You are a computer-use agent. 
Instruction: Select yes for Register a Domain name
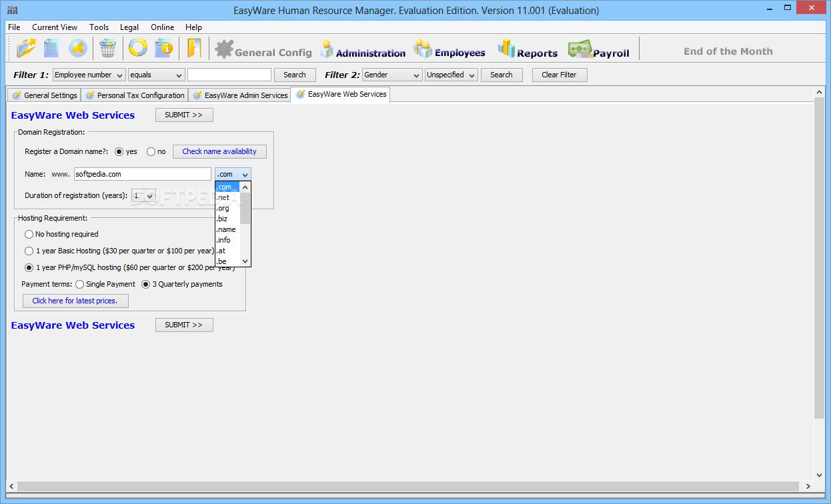click(x=119, y=151)
